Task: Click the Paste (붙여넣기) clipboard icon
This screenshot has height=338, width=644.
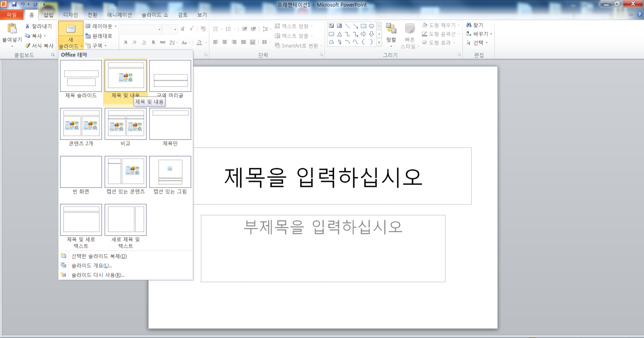Action: click(x=12, y=29)
